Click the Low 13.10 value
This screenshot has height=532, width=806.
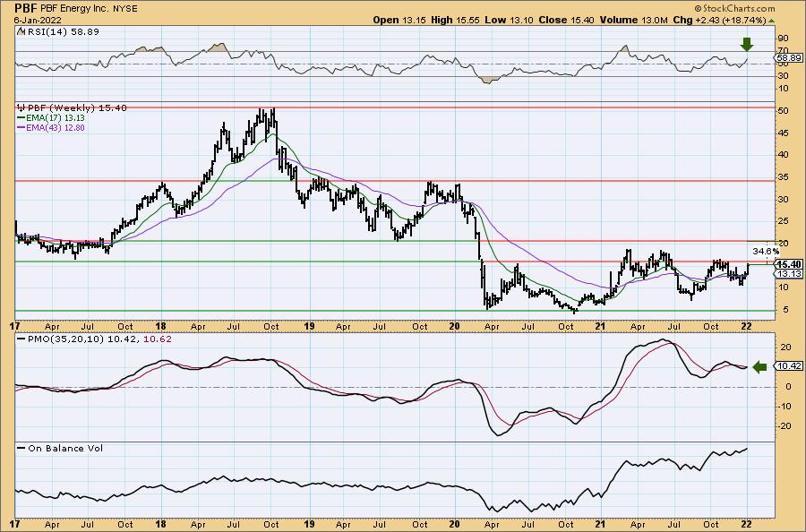point(509,20)
